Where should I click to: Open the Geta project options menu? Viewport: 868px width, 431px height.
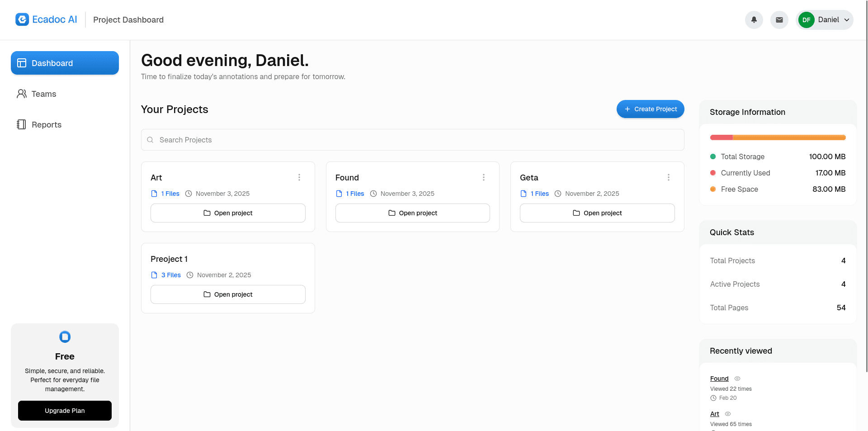[x=669, y=177]
